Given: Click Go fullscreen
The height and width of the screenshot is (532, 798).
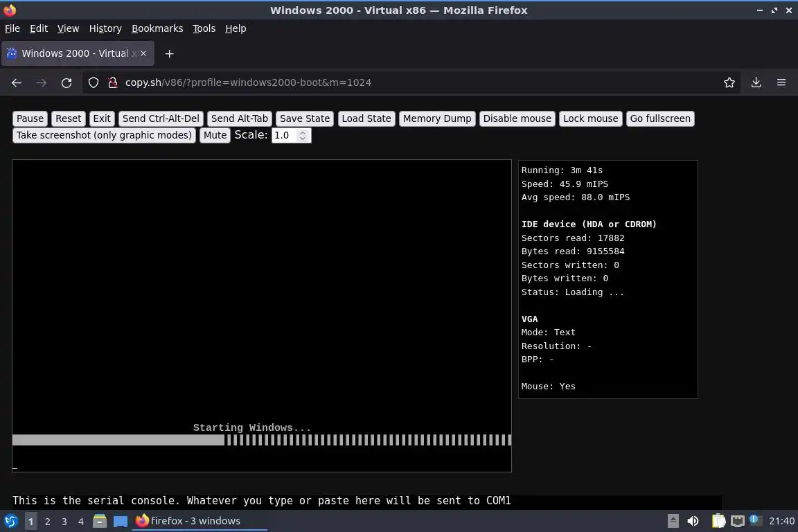Looking at the screenshot, I should tap(660, 118).
